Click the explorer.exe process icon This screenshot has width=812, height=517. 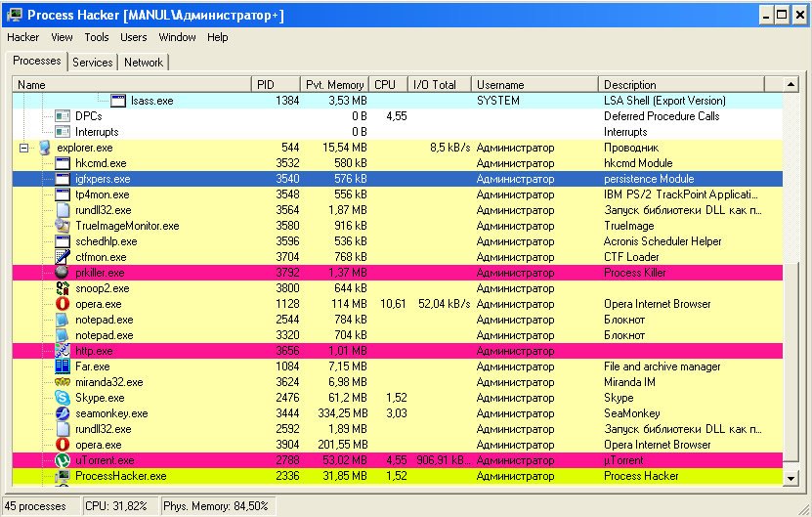[45, 148]
